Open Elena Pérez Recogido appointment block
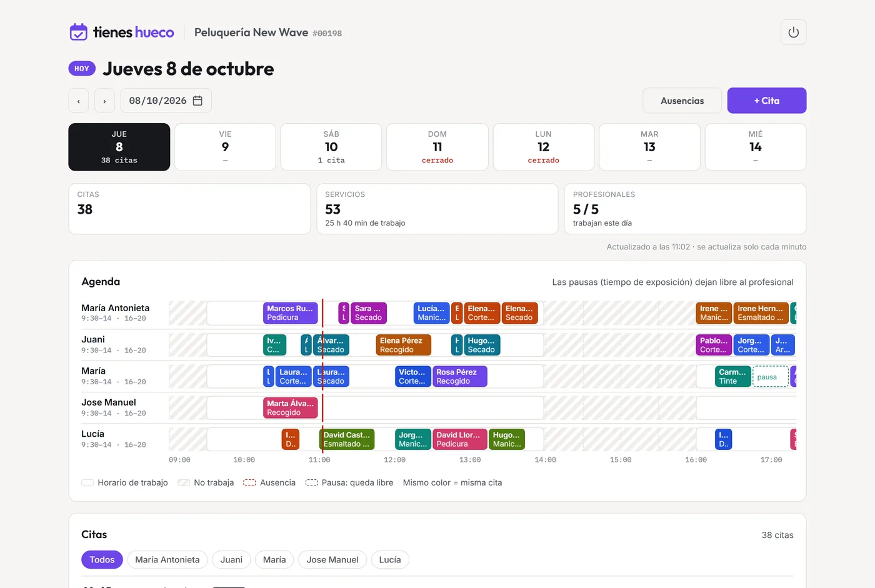 coord(404,345)
